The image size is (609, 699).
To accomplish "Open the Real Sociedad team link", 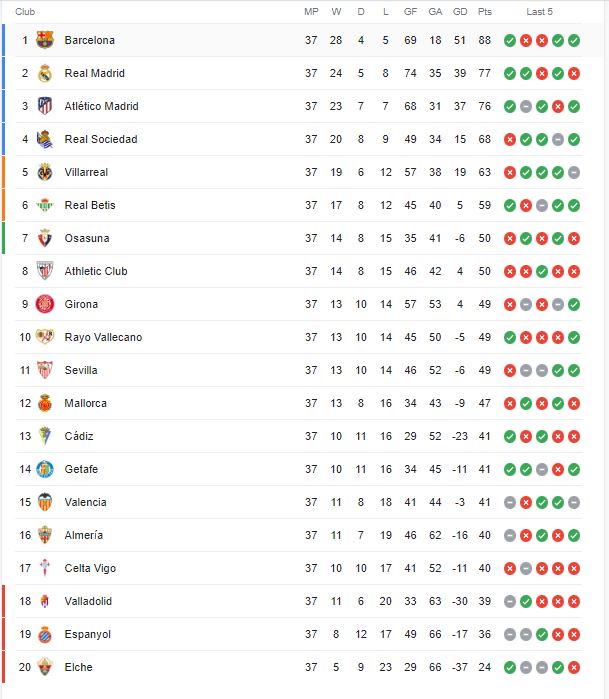I will 101,139.
